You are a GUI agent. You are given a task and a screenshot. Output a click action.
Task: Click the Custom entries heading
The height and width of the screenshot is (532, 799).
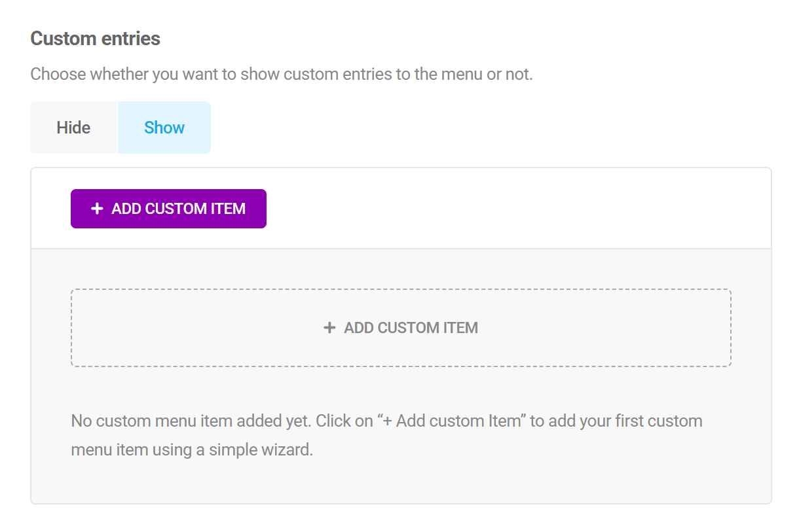coord(94,38)
